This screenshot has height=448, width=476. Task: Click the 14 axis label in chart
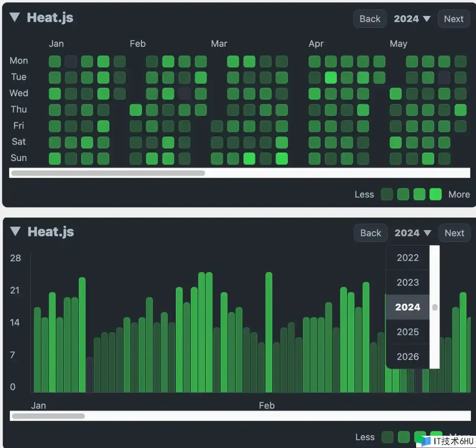(x=15, y=322)
